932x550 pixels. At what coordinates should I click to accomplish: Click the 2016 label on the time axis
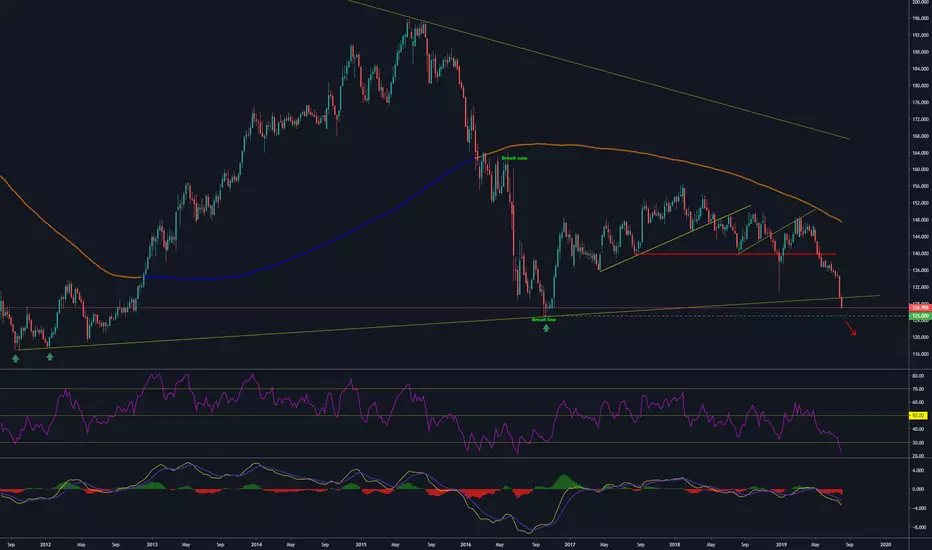[x=466, y=544]
